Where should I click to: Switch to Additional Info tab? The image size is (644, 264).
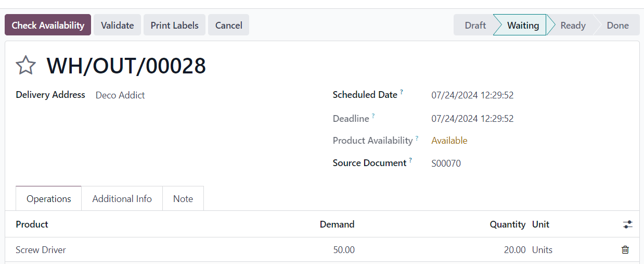coord(122,198)
